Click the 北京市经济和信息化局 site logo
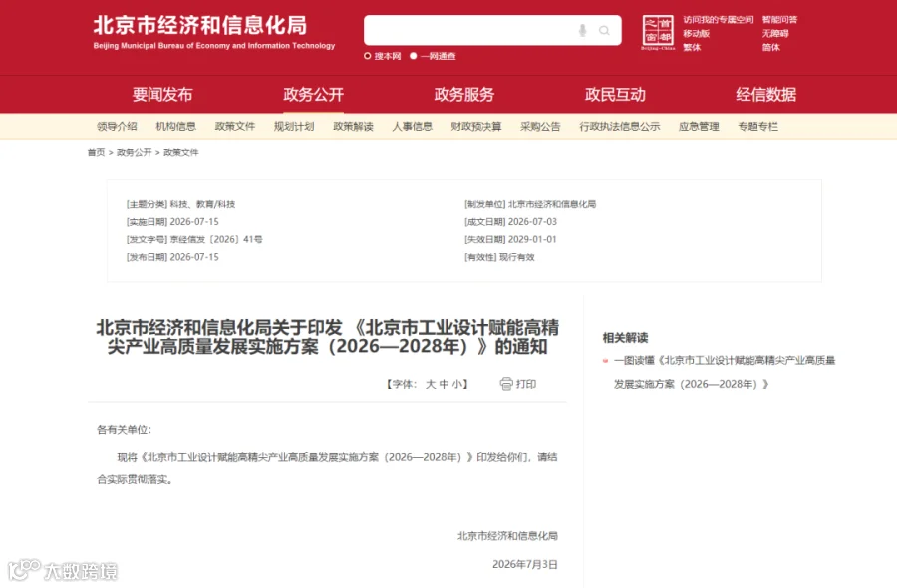 coord(214,33)
